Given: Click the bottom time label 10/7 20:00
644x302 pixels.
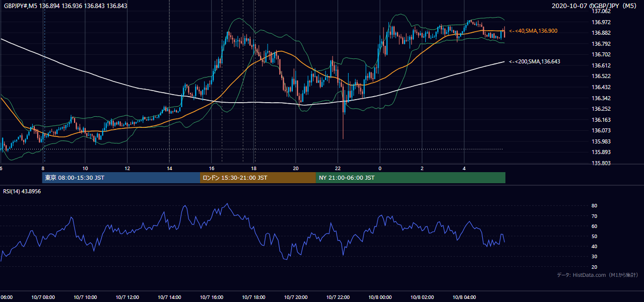Looking at the screenshot, I should (x=296, y=297).
